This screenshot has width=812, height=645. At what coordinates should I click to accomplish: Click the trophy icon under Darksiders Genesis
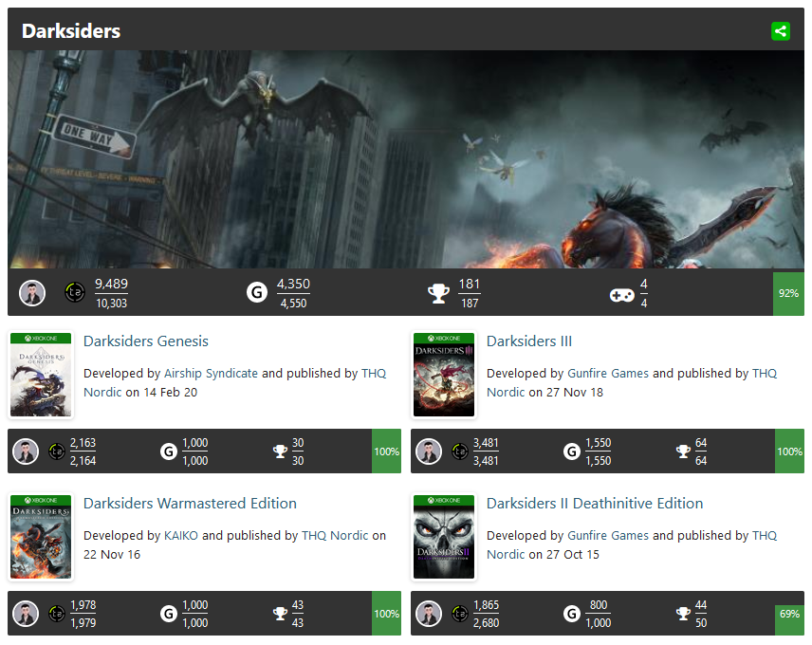[x=280, y=451]
